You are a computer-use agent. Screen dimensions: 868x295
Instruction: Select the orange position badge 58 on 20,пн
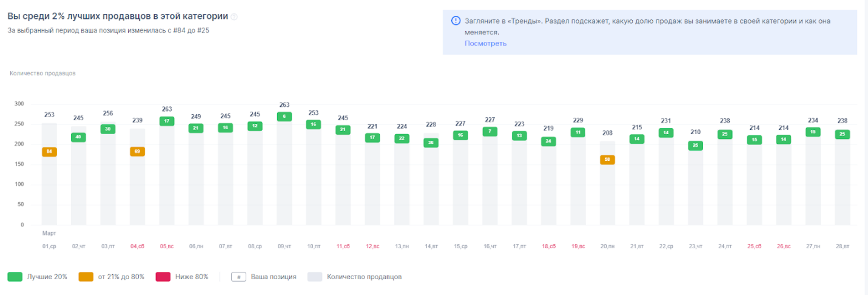coord(607,160)
